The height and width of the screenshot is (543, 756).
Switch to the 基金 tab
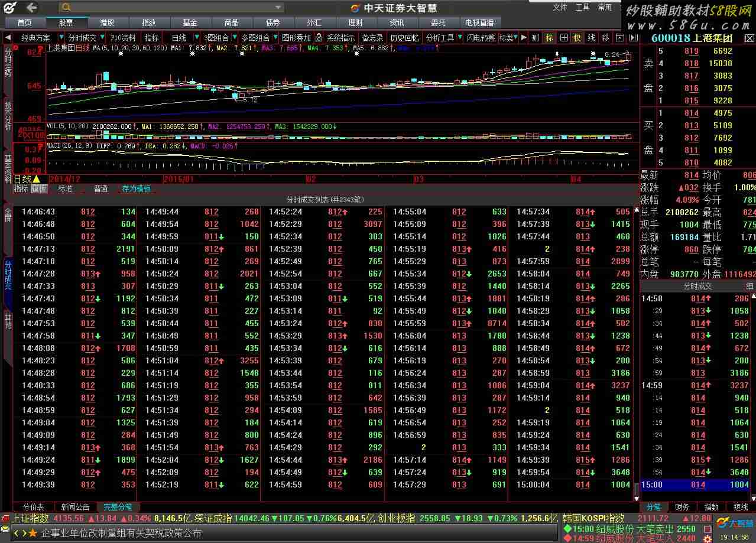pos(190,22)
